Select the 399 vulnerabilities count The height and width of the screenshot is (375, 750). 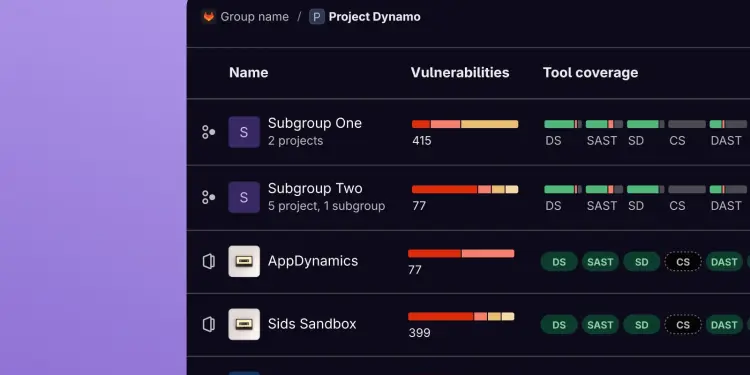(419, 333)
